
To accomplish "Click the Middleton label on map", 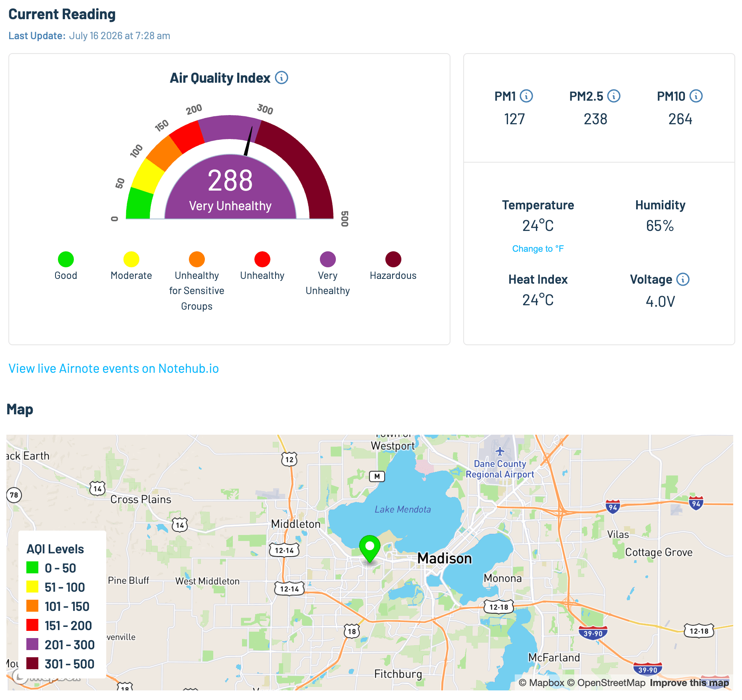I will tap(296, 524).
